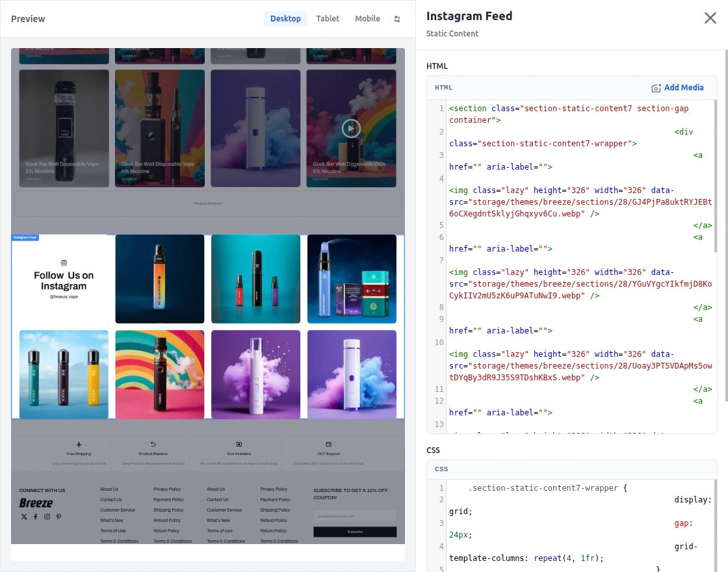Click the Breeze logo in the footer

pos(36,503)
